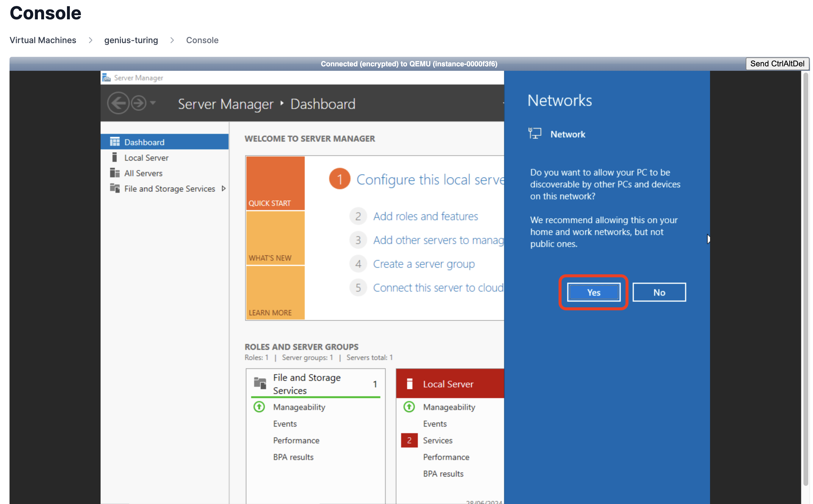
Task: Open Manageability in File and Storage tile
Action: click(x=299, y=407)
